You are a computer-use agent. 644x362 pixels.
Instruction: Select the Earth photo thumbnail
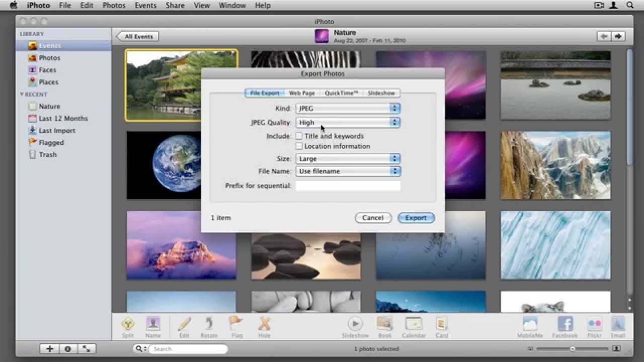click(164, 165)
